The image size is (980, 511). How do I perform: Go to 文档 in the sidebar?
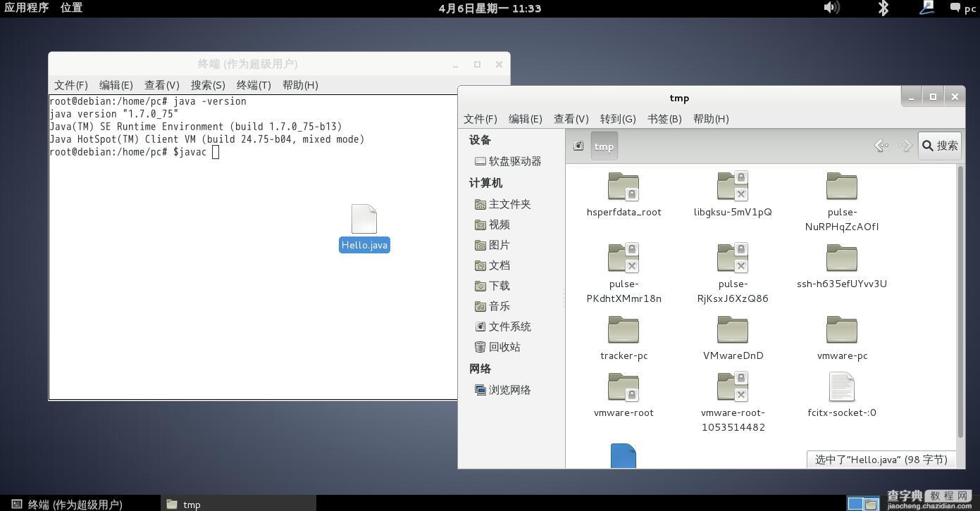click(x=492, y=265)
